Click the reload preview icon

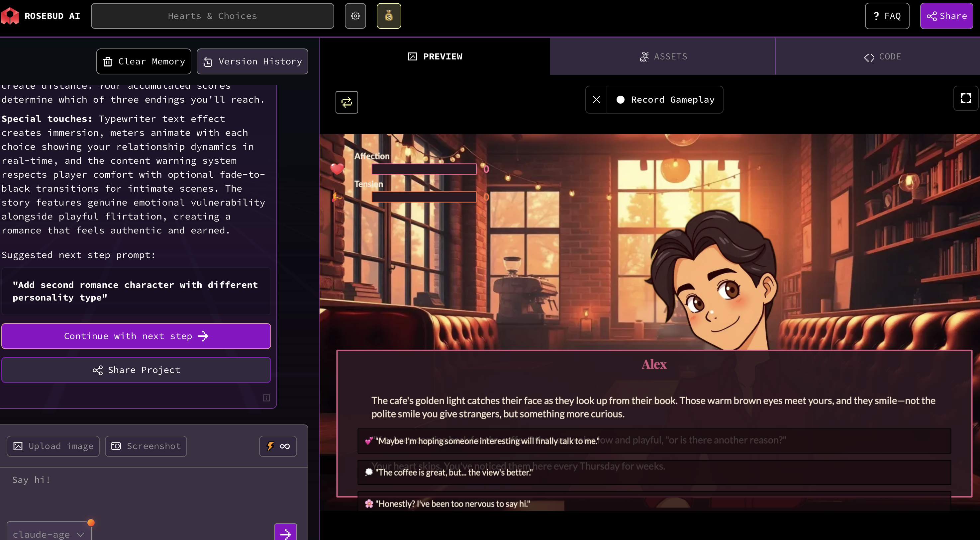pos(346,102)
